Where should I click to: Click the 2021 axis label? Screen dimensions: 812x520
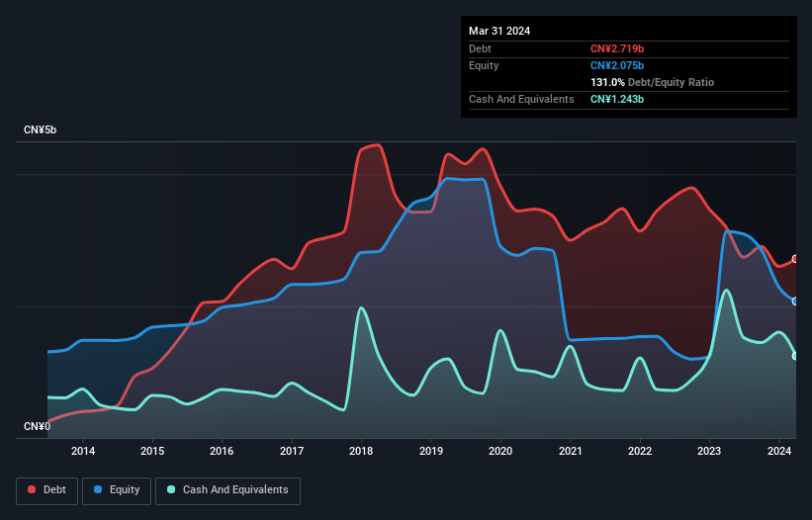click(x=570, y=451)
